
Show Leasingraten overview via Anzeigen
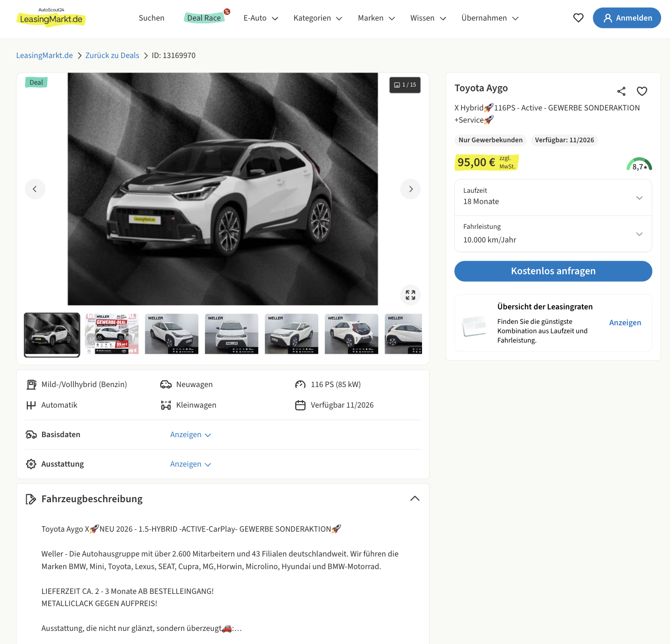625,322
